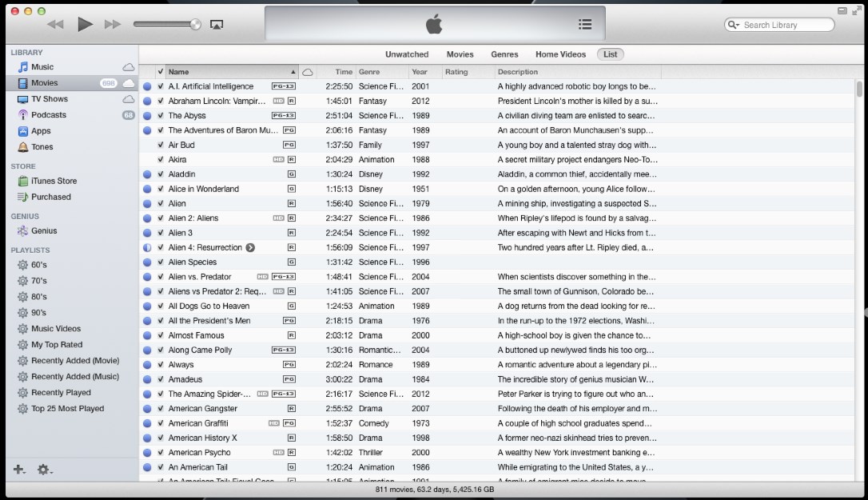
Task: Click the cloud icon beside TV Shows
Action: click(x=129, y=99)
